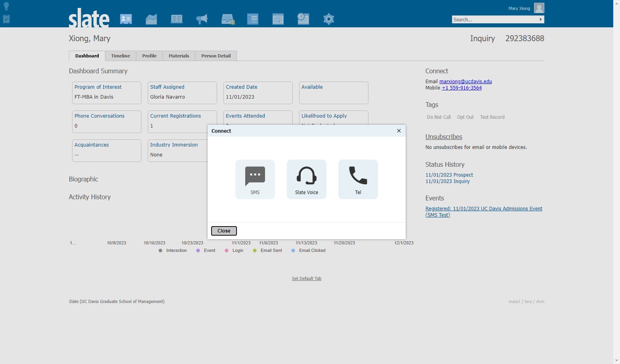Image resolution: width=620 pixels, height=364 pixels.
Task: Toggle the Email Clicked legend item
Action: pyautogui.click(x=308, y=251)
